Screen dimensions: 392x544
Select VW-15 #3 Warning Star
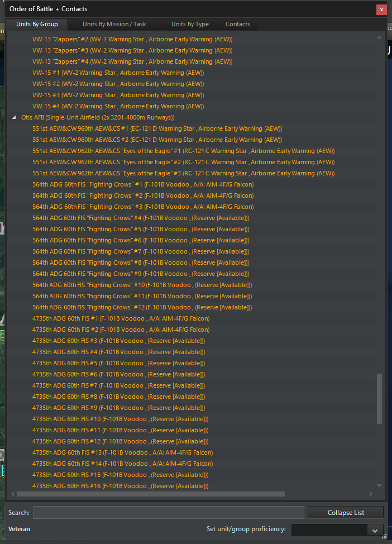point(118,95)
